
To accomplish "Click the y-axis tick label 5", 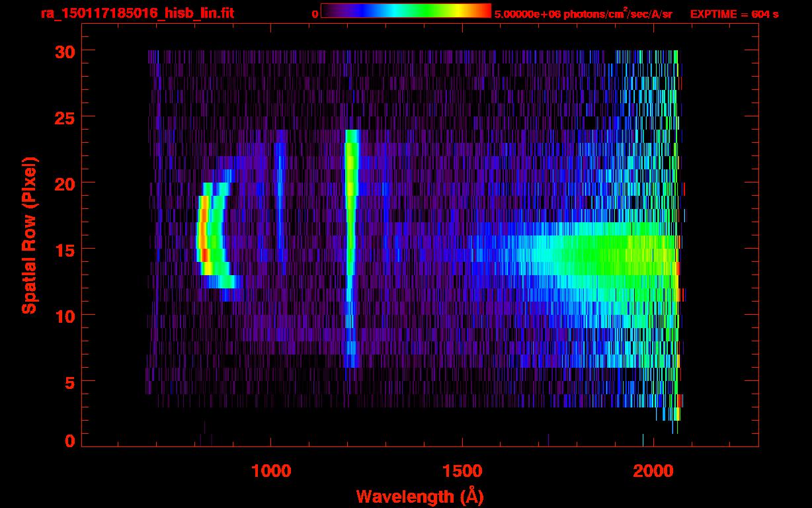I will click(70, 382).
